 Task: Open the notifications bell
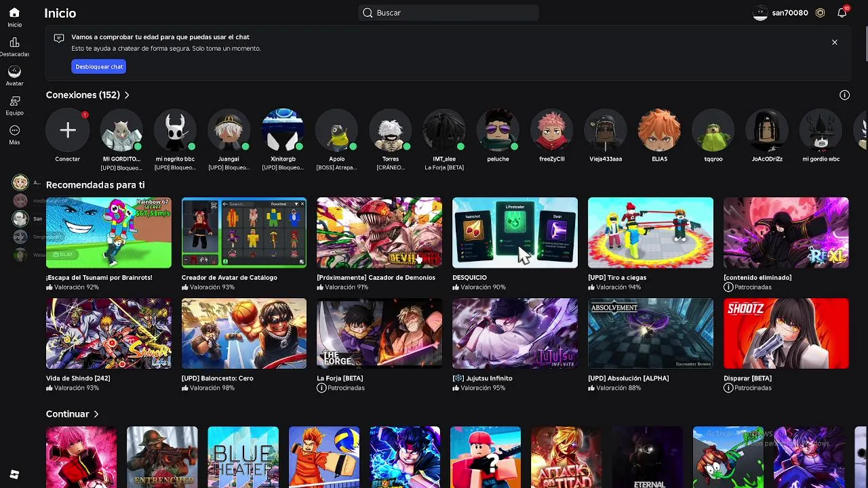click(842, 13)
